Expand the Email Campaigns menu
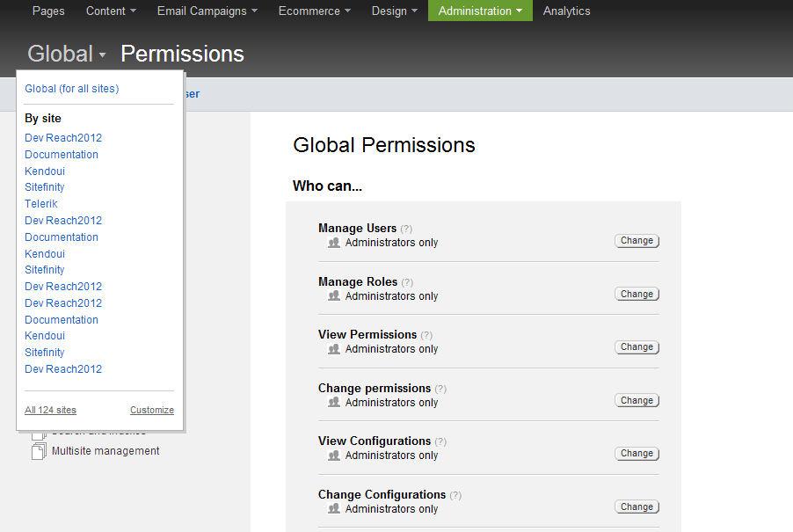The width and height of the screenshot is (793, 532). 207,11
